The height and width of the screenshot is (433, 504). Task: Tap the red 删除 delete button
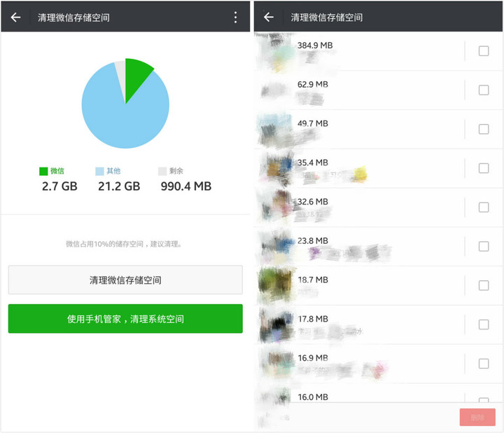coord(477,418)
